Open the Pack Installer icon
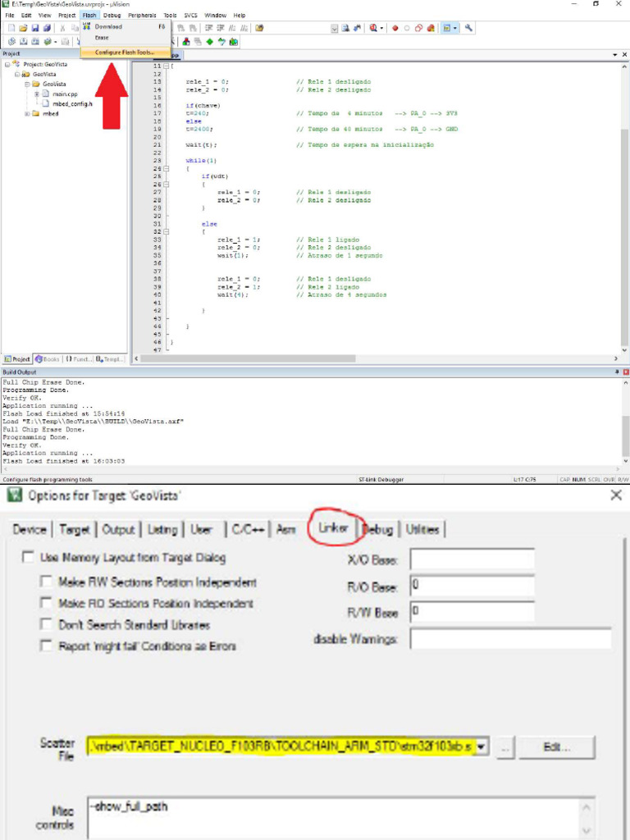Screen dimensions: 630x840 [234, 42]
